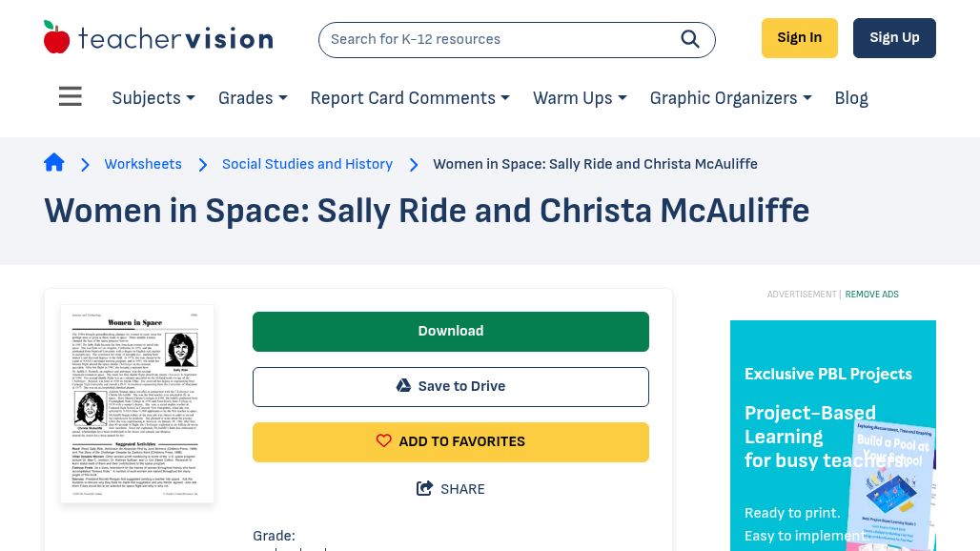Click the Google Drive icon on Save to Drive

click(x=403, y=385)
